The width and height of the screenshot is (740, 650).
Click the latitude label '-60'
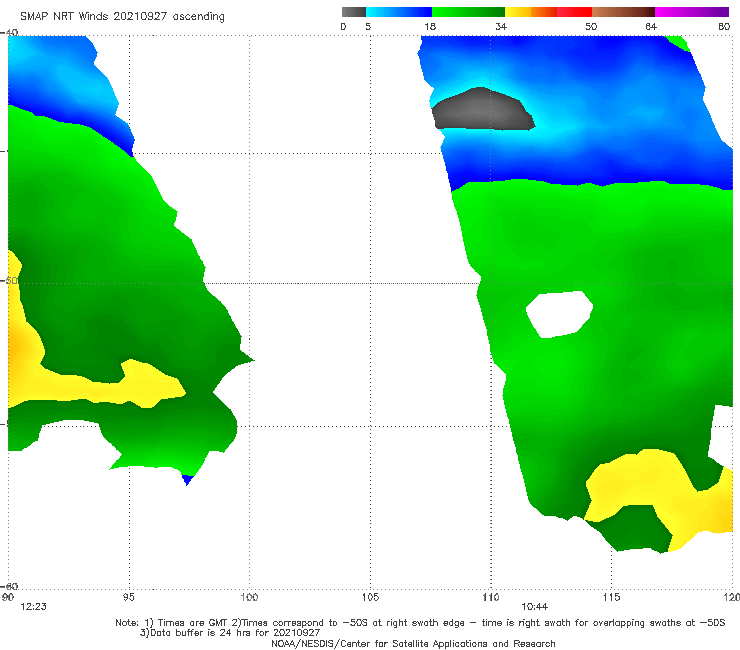coord(9,586)
